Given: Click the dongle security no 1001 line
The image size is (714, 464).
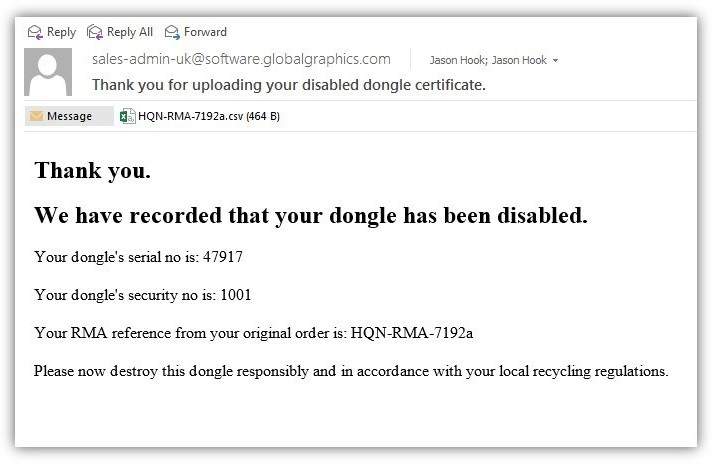Looking at the screenshot, I should coord(143,295).
